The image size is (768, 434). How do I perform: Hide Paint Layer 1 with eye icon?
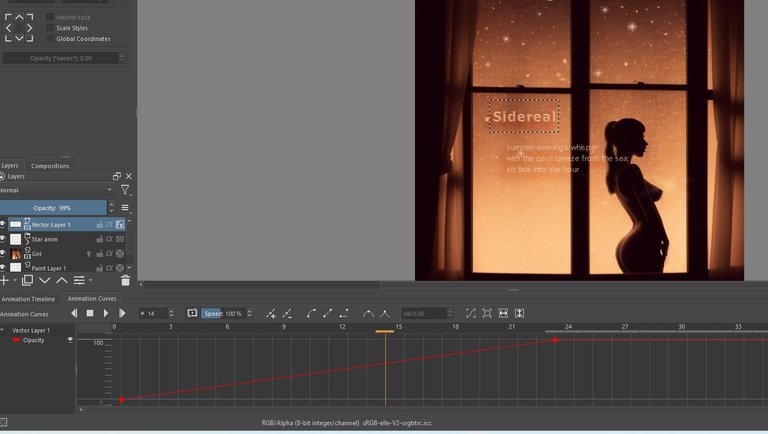pyautogui.click(x=3, y=268)
